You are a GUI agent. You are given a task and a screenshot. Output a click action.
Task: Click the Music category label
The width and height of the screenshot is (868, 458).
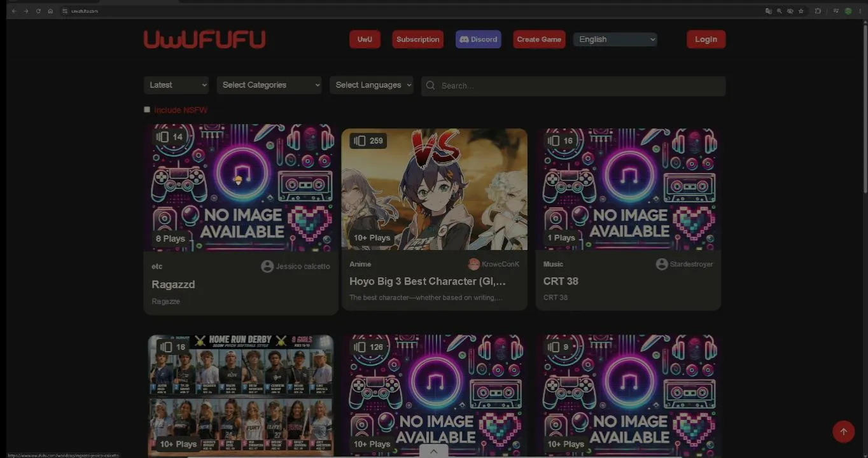pos(553,264)
